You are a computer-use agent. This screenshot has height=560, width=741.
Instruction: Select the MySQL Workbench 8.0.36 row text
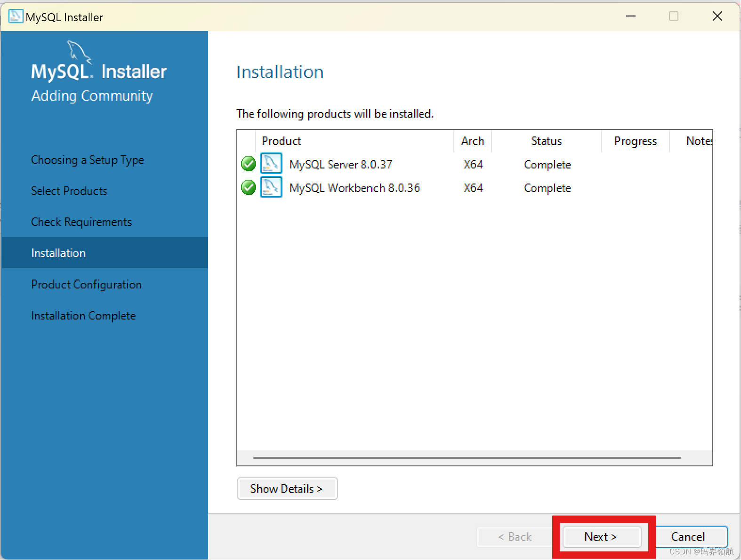(x=354, y=188)
